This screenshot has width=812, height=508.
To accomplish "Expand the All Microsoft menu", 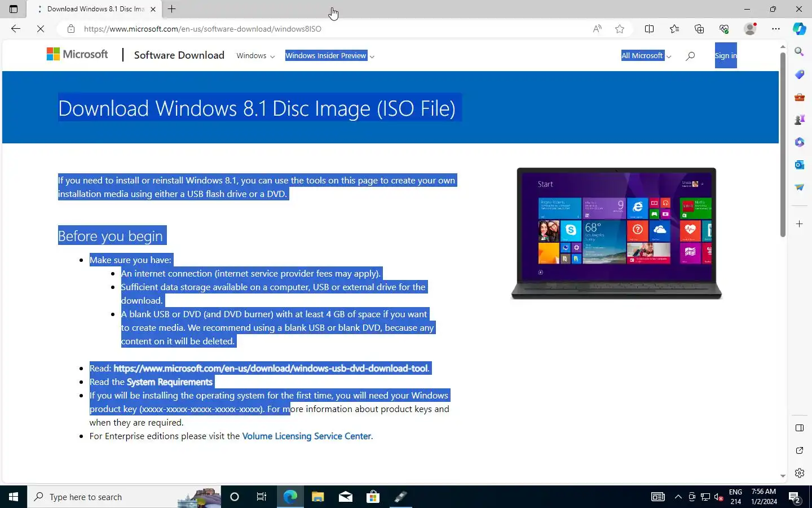I will point(646,55).
